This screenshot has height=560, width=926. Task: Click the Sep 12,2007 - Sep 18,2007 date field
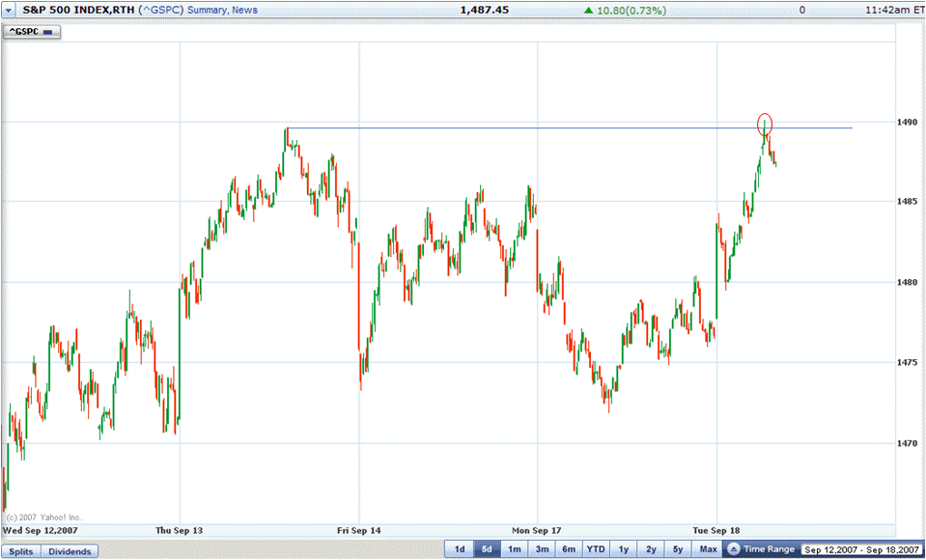(x=861, y=550)
